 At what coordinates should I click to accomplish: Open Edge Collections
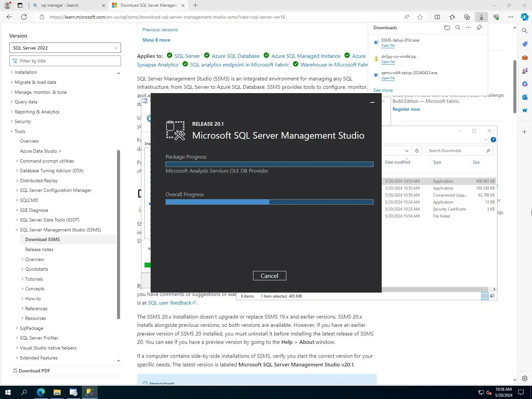467,17
